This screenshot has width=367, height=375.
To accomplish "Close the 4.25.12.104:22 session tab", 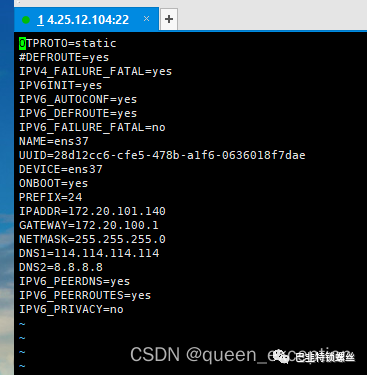I will click(x=146, y=19).
